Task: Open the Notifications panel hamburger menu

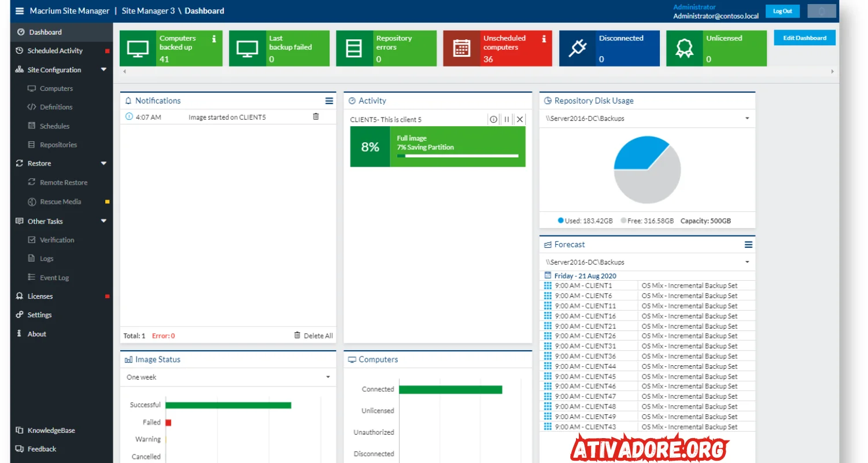Action: tap(329, 101)
